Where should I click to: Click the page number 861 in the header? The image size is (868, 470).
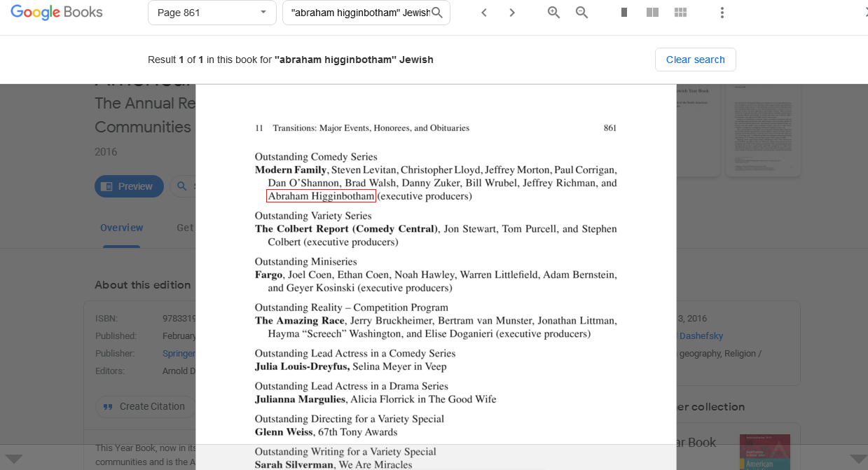tap(610, 128)
